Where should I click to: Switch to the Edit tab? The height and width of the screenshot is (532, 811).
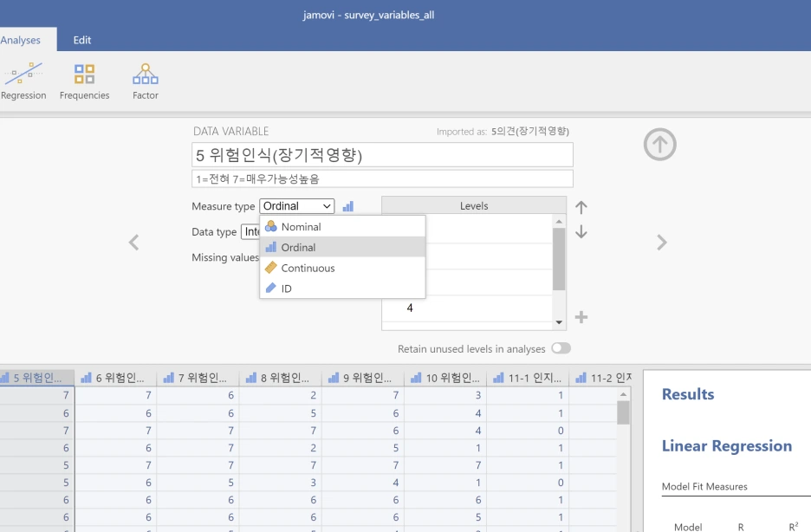coord(81,39)
